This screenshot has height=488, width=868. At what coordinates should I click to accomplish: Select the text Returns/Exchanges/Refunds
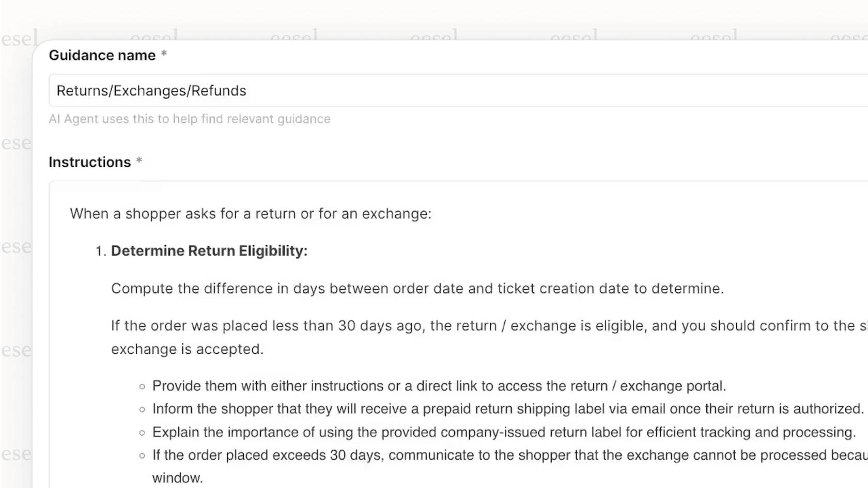151,90
